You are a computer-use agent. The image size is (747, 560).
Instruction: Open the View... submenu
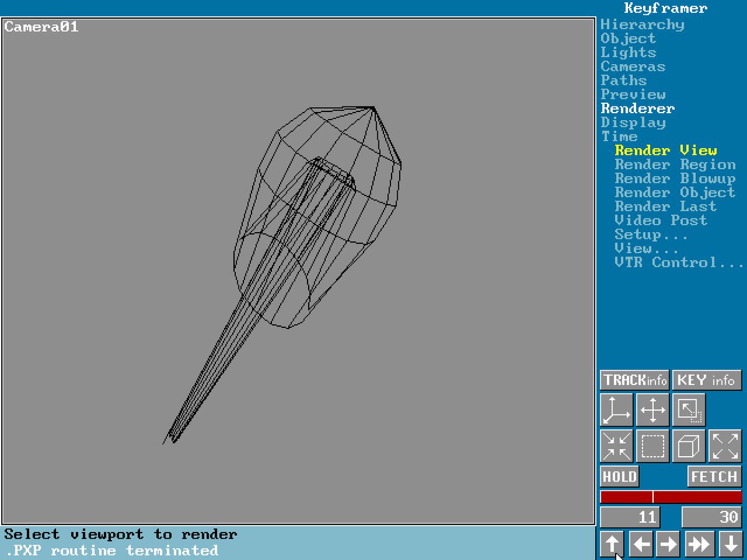point(647,249)
